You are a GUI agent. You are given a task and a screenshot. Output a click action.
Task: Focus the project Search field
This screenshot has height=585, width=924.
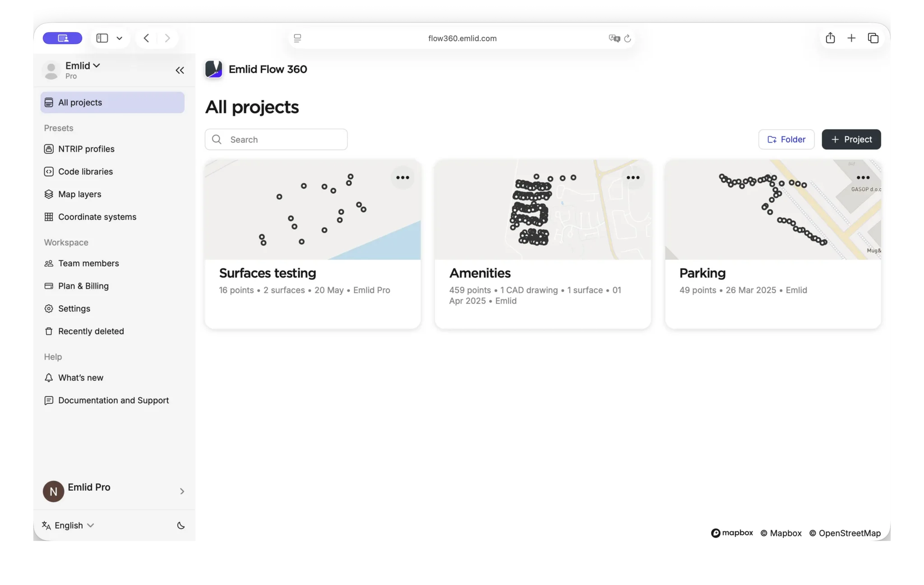pos(276,139)
